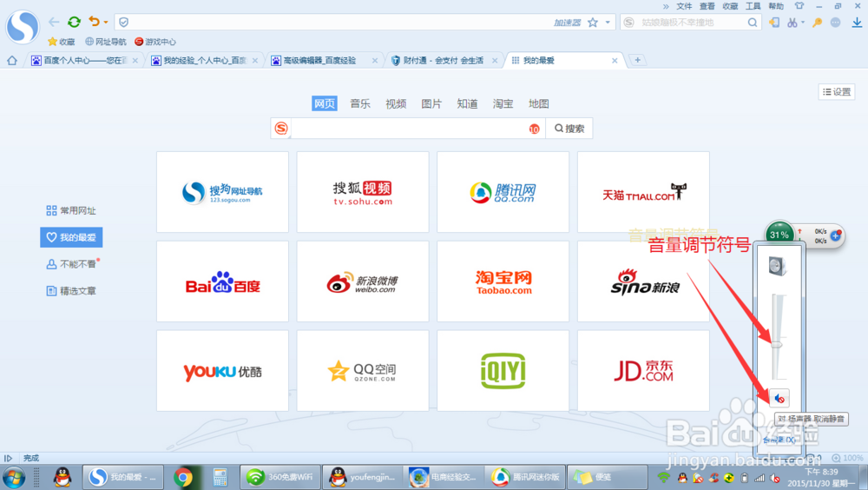This screenshot has width=868, height=490.
Task: Reload the page with green refresh icon
Action: (74, 23)
